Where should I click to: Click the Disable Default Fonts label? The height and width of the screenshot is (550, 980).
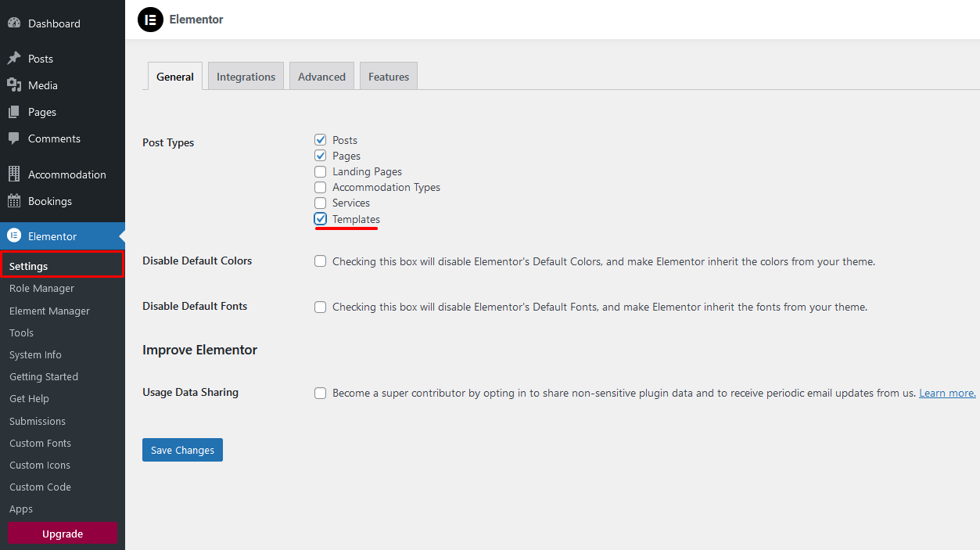coord(195,306)
